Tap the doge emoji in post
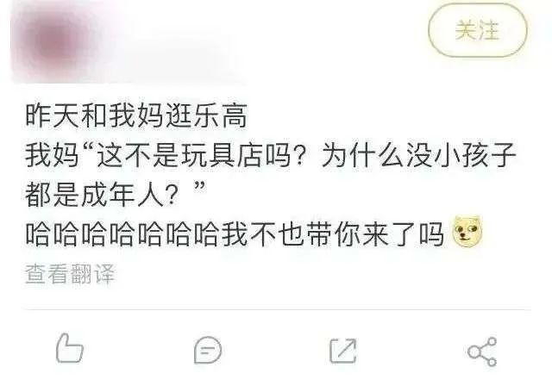 (467, 232)
